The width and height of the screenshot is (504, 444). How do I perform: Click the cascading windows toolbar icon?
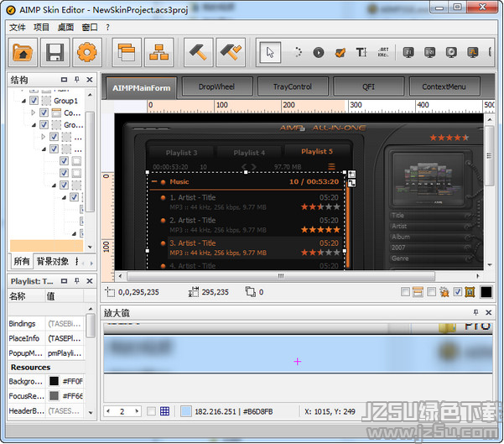127,52
